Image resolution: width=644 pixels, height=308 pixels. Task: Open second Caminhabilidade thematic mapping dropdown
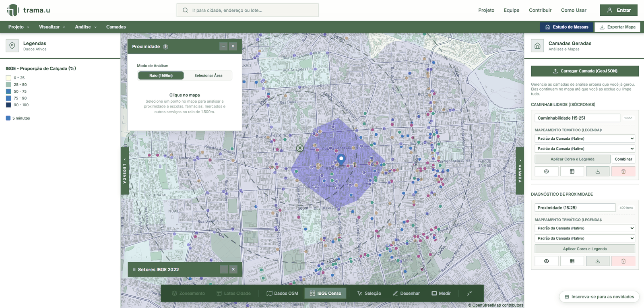coord(585,149)
